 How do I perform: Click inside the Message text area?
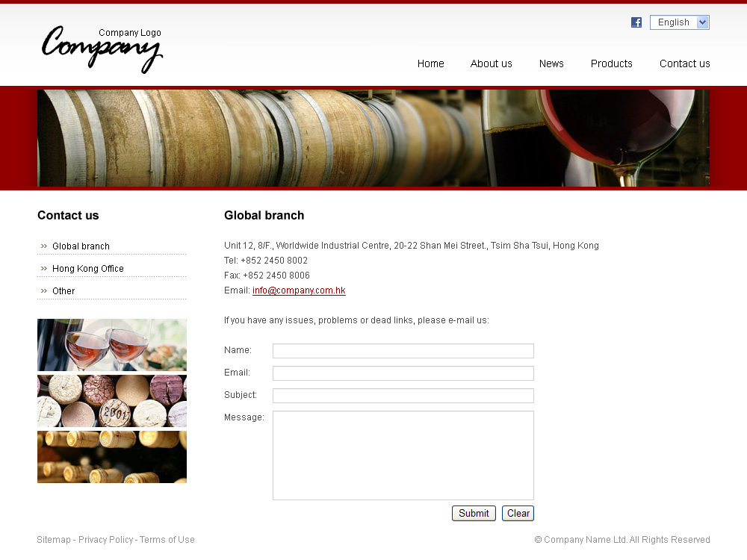[x=403, y=455]
